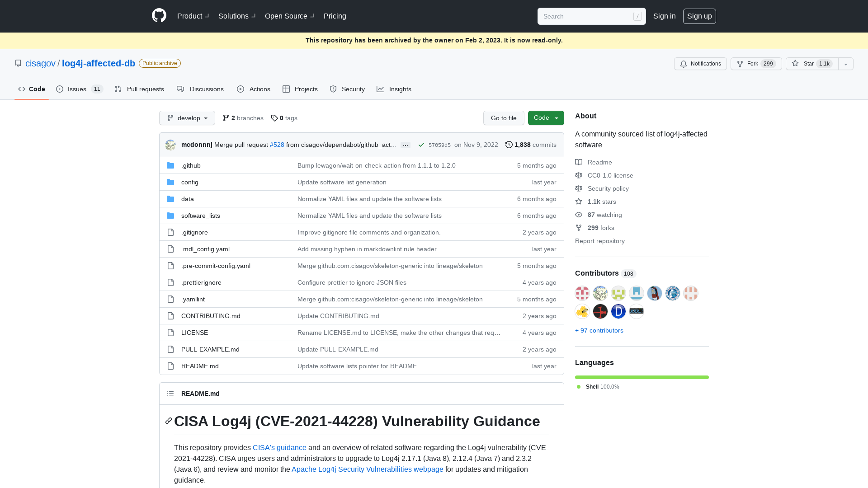Screen dimensions: 868x488
Task: Open pull request #528 link
Action: [277, 145]
